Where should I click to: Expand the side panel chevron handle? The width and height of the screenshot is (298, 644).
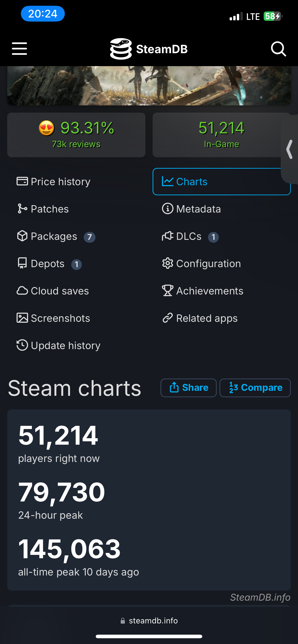pos(290,149)
